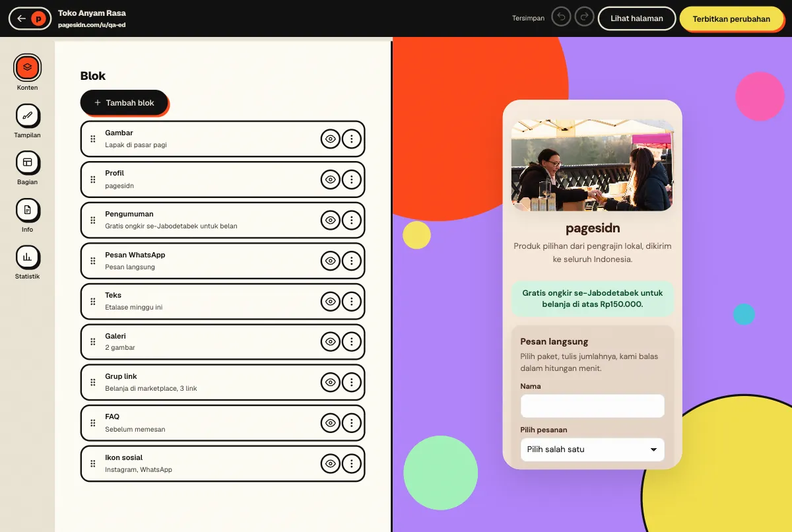Open more options for Teks block
The image size is (792, 532).
[x=352, y=301]
